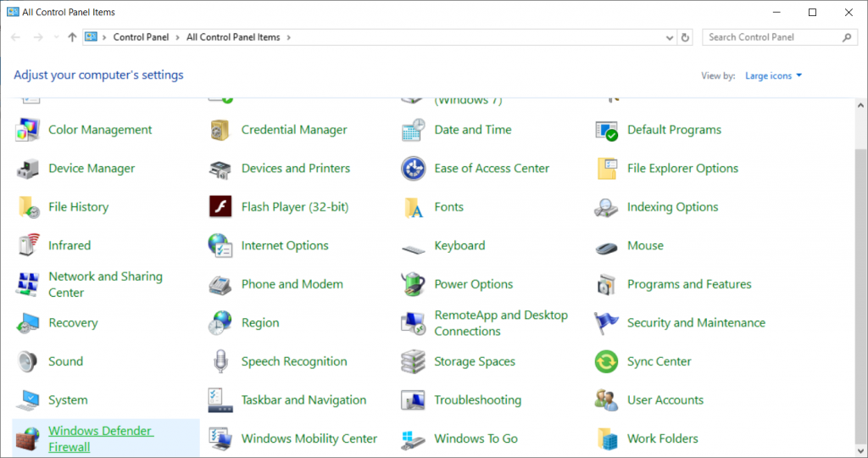Click the Control Panel icon in address bar
This screenshot has width=868, height=458.
[x=92, y=37]
